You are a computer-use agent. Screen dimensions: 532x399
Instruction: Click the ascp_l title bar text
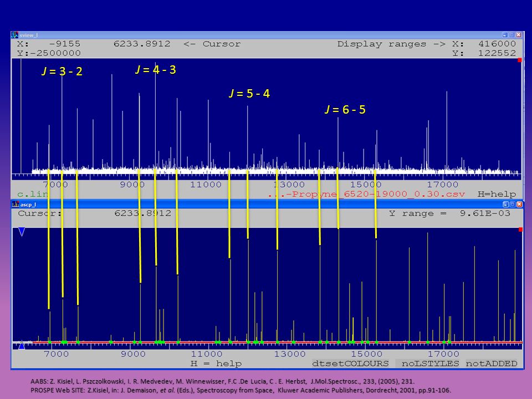coord(28,204)
